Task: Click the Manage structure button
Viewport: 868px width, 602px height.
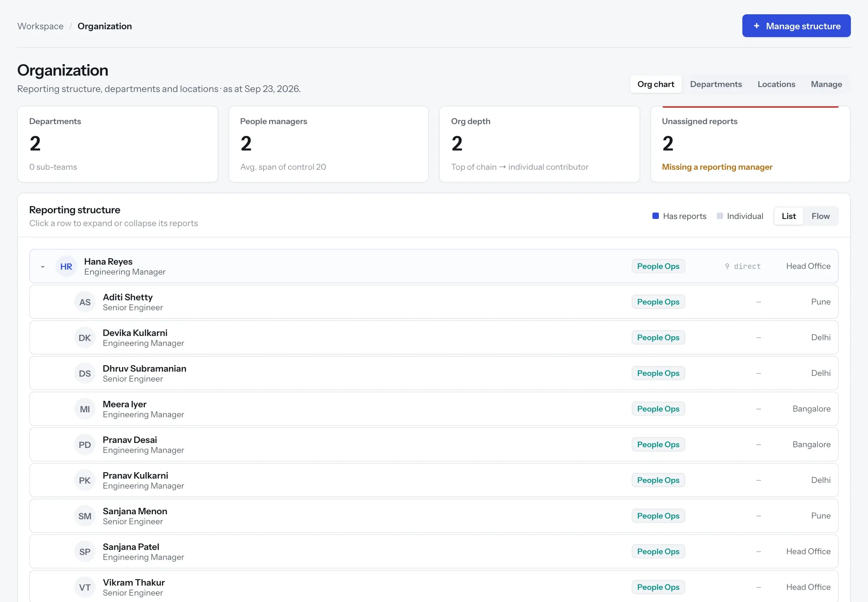Action: click(x=796, y=26)
